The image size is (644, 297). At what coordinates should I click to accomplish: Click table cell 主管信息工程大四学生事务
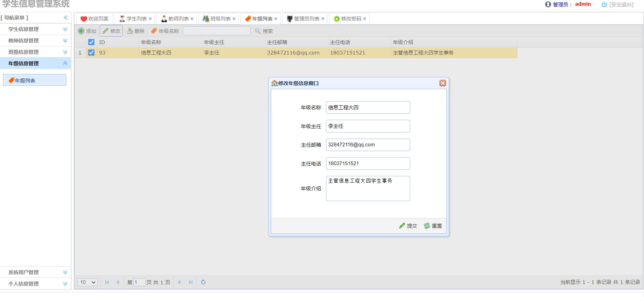(454, 53)
